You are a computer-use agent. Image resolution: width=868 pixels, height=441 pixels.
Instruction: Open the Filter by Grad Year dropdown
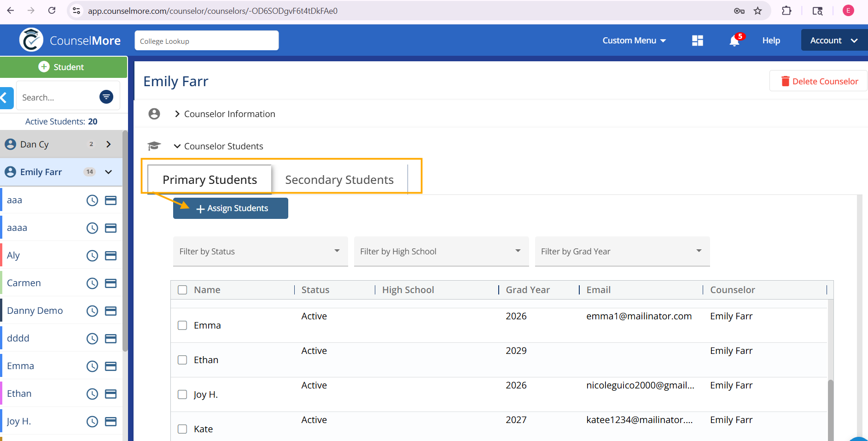pos(622,251)
